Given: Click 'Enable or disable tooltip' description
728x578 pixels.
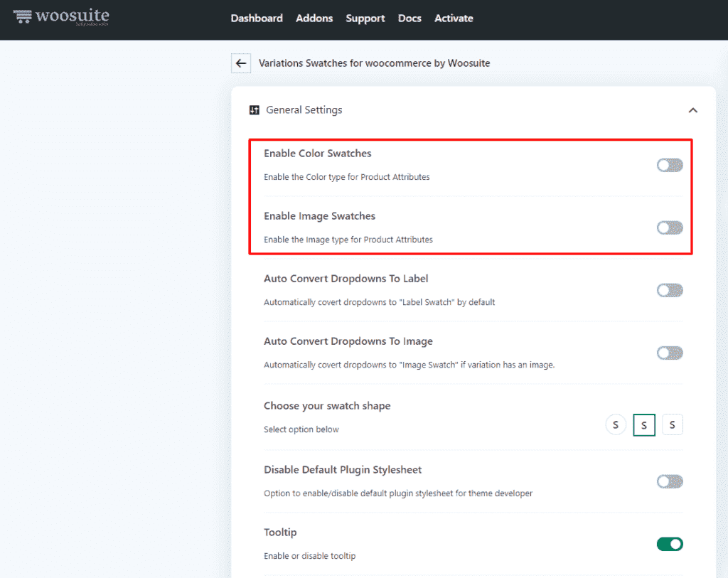Looking at the screenshot, I should pyautogui.click(x=310, y=556).
